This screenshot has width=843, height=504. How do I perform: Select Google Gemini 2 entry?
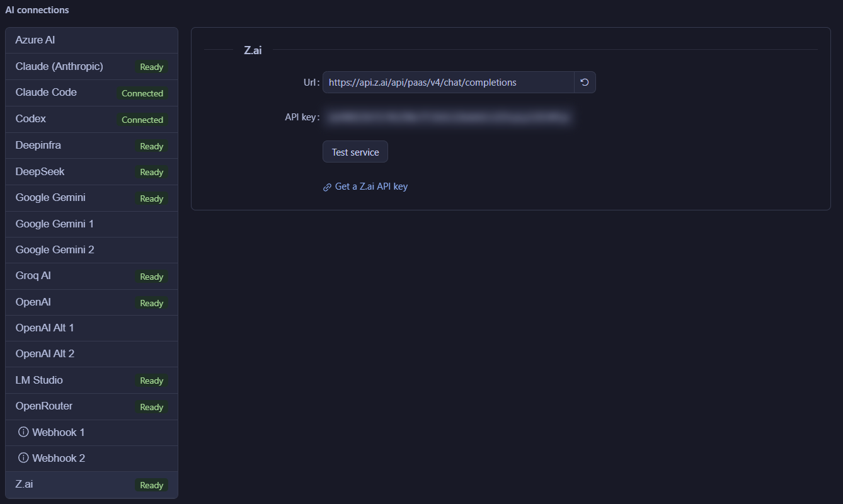pos(91,250)
